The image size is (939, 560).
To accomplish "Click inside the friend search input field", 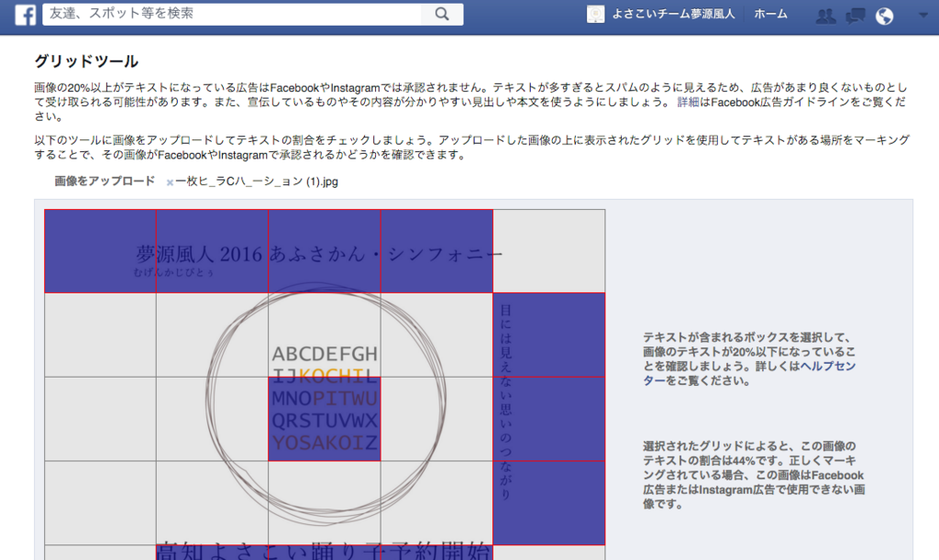I will pyautogui.click(x=229, y=15).
